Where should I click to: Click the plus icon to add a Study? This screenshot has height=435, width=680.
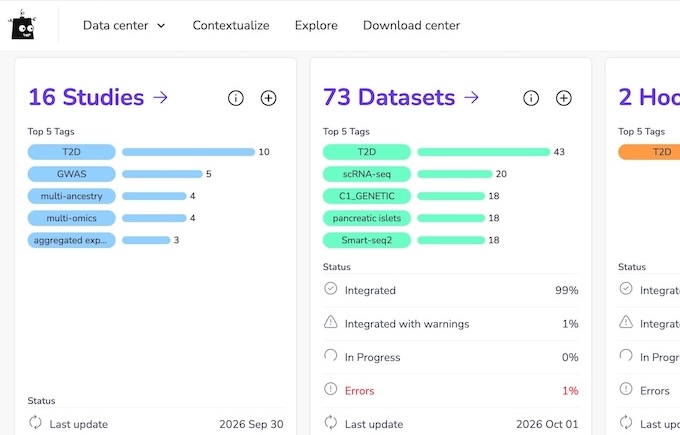268,98
